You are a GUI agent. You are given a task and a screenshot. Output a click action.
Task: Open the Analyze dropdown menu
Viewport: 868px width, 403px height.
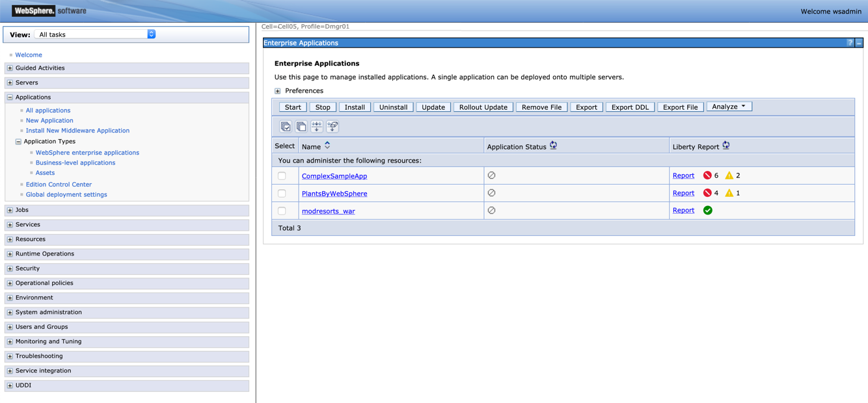(x=729, y=107)
